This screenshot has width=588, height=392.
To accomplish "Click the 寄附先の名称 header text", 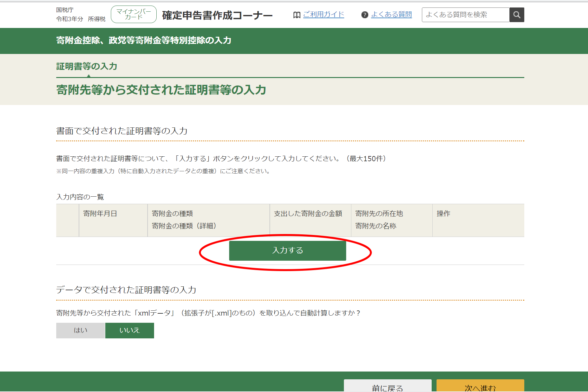I will 376,226.
